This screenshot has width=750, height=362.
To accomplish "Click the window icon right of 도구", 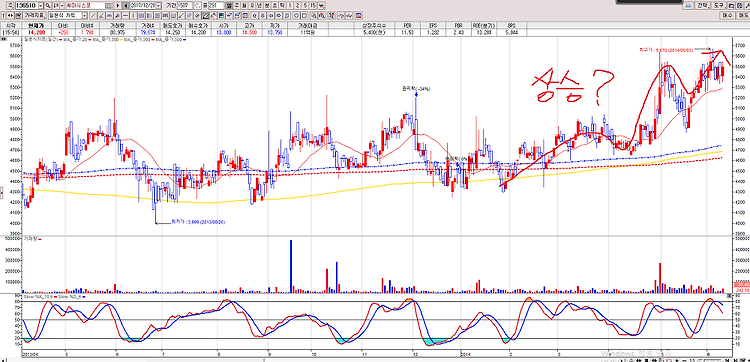I will (x=731, y=6).
